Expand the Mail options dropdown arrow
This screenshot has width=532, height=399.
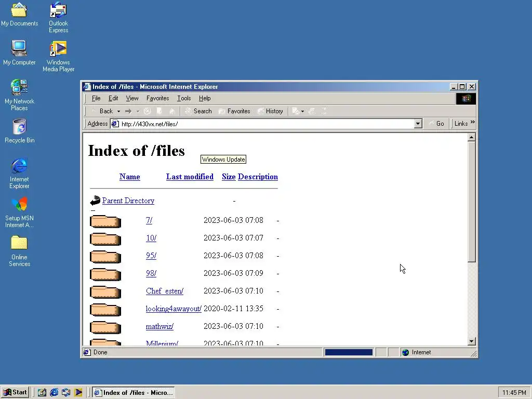tap(303, 111)
